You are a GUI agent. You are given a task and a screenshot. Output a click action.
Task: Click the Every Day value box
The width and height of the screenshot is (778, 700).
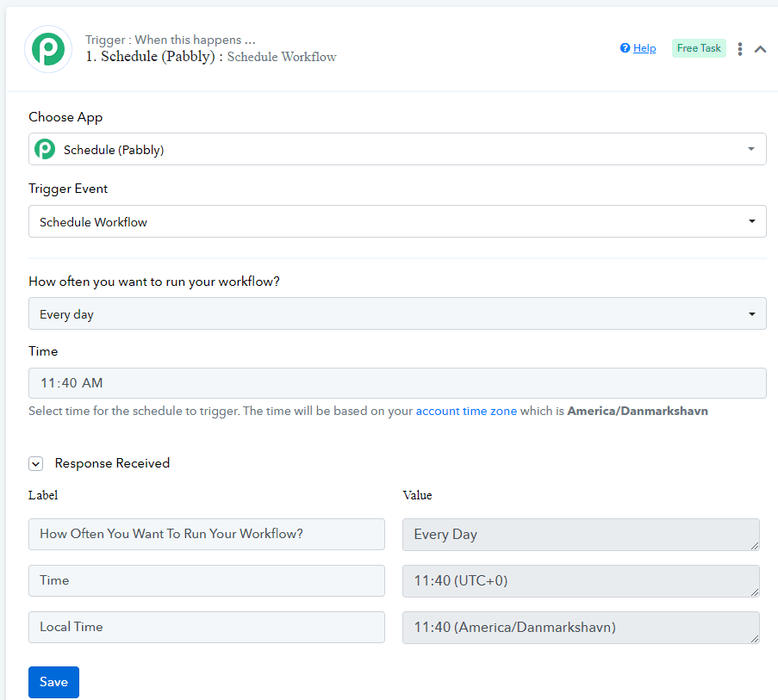pos(581,535)
